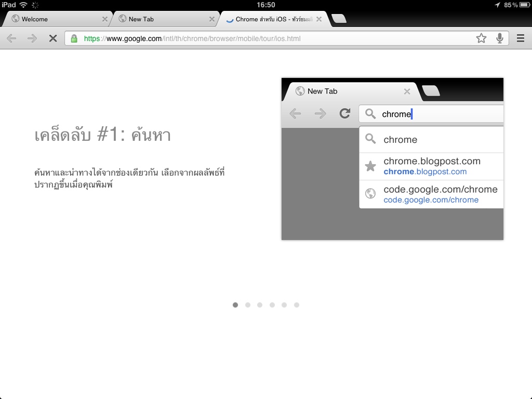Viewport: 532px width, 399px height.
Task: Go to the third tour page dot
Action: click(260, 305)
